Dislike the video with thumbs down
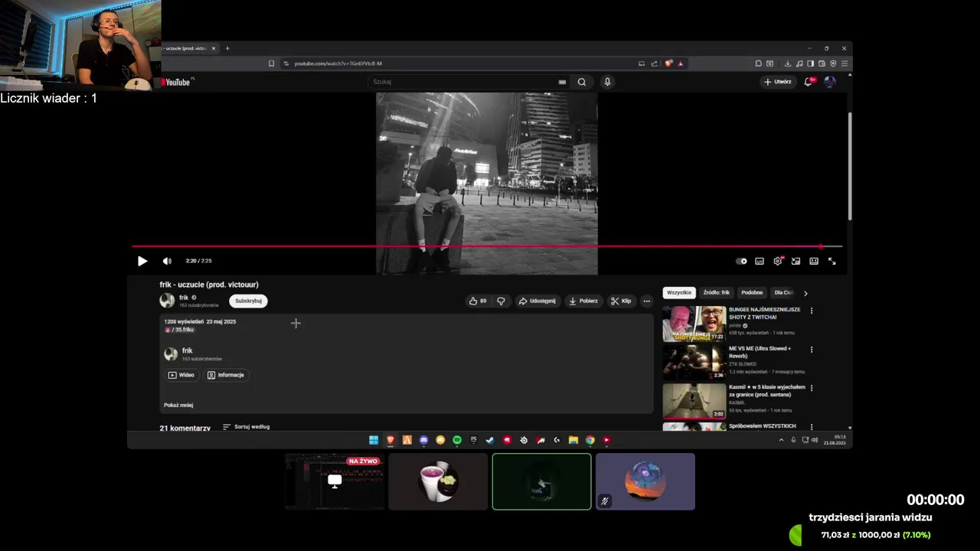The width and height of the screenshot is (980, 551). [501, 301]
